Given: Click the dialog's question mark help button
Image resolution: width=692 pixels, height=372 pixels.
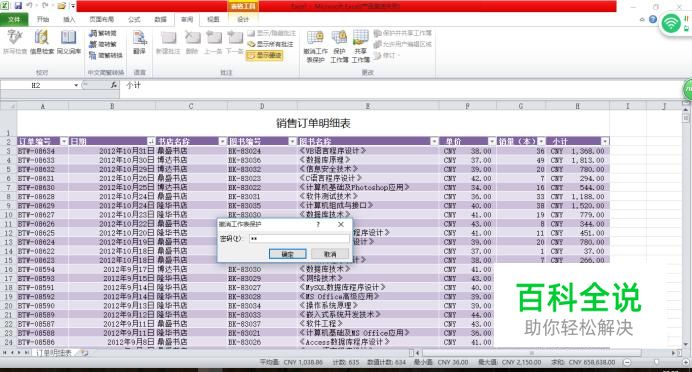Looking at the screenshot, I should pos(318,224).
